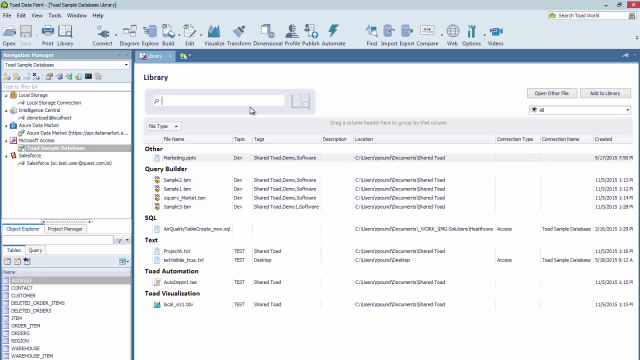Open the Dimensional view tool
This screenshot has height=360, width=640.
click(x=268, y=35)
